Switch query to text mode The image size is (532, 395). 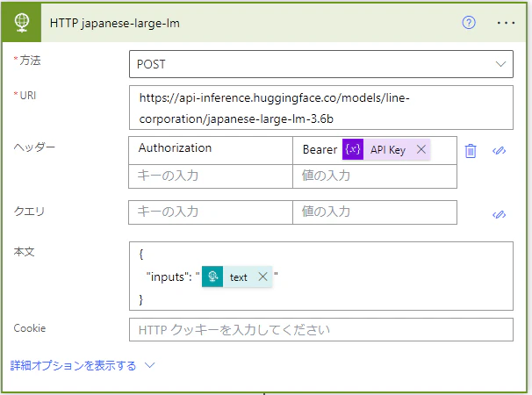499,214
